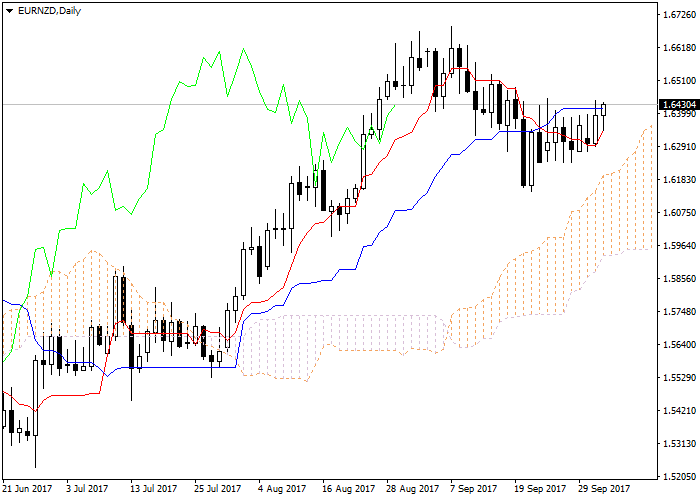Select price axis label 1.58560
The width and height of the screenshot is (700, 500).
[x=679, y=279]
